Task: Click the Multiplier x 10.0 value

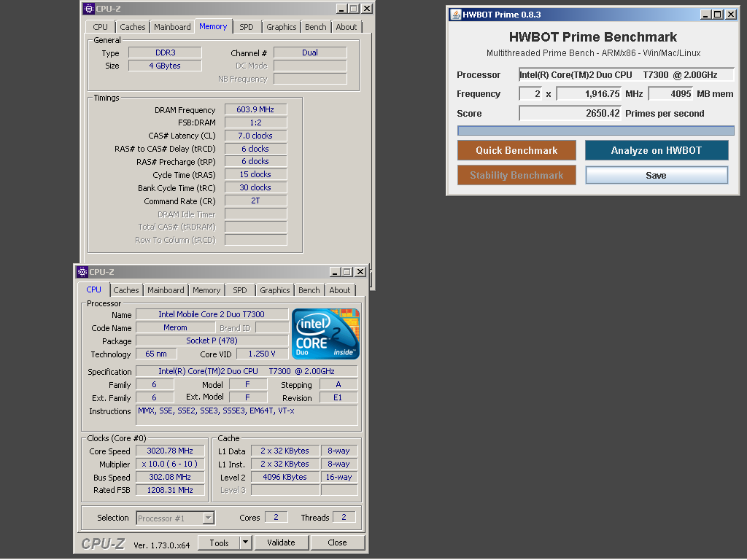Action: (x=170, y=464)
